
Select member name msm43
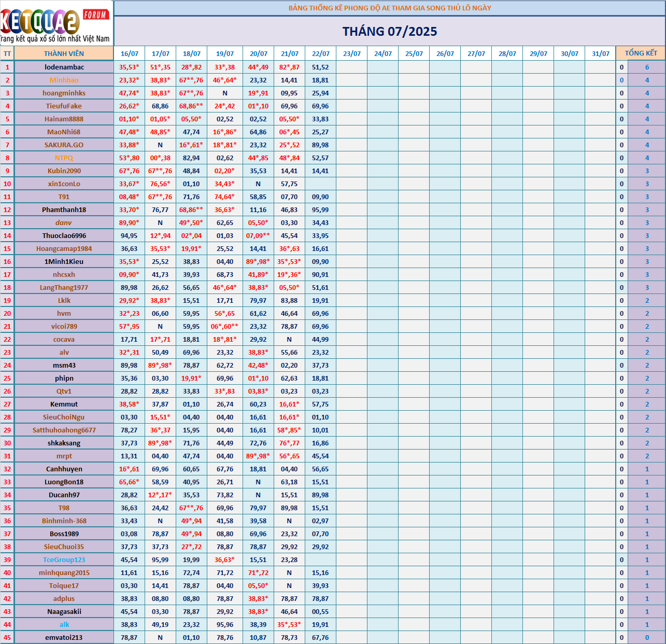tap(64, 365)
